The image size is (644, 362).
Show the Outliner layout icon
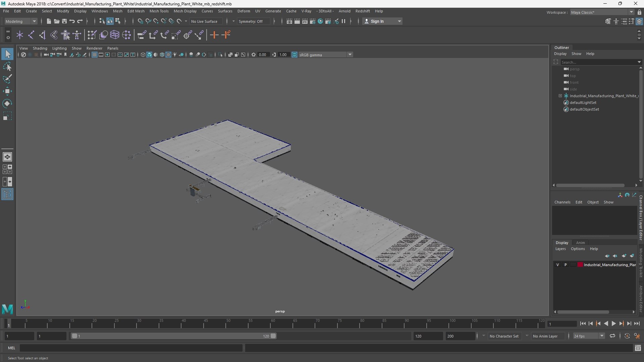click(7, 194)
